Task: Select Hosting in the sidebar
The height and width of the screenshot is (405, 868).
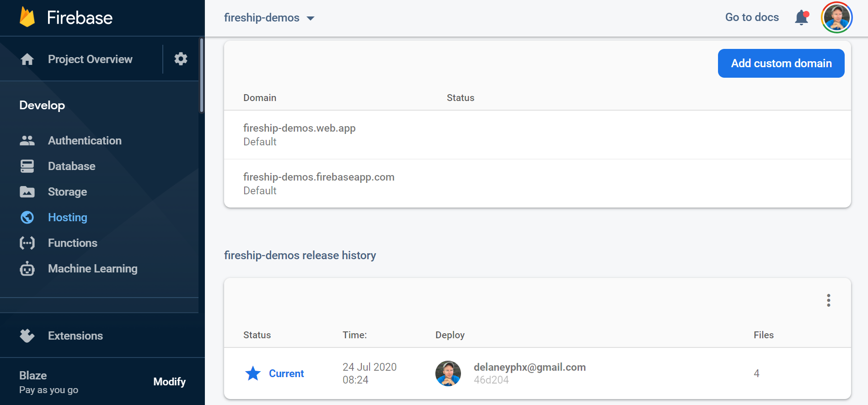Action: tap(67, 218)
